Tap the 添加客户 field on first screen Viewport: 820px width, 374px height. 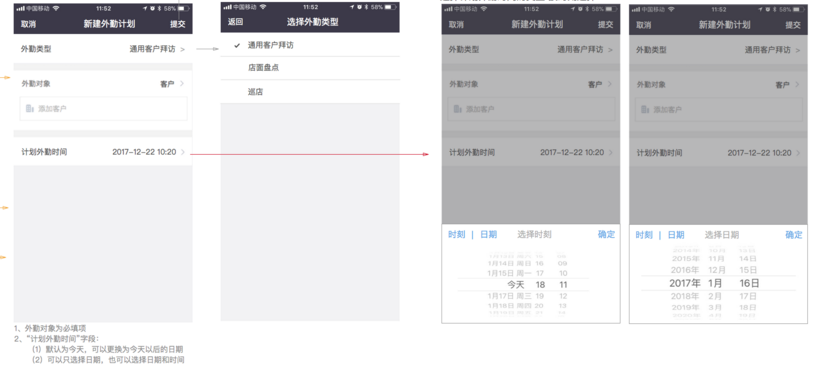click(104, 109)
